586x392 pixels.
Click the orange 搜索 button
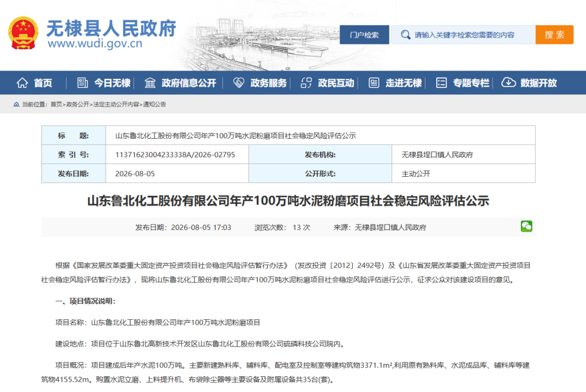(x=554, y=35)
